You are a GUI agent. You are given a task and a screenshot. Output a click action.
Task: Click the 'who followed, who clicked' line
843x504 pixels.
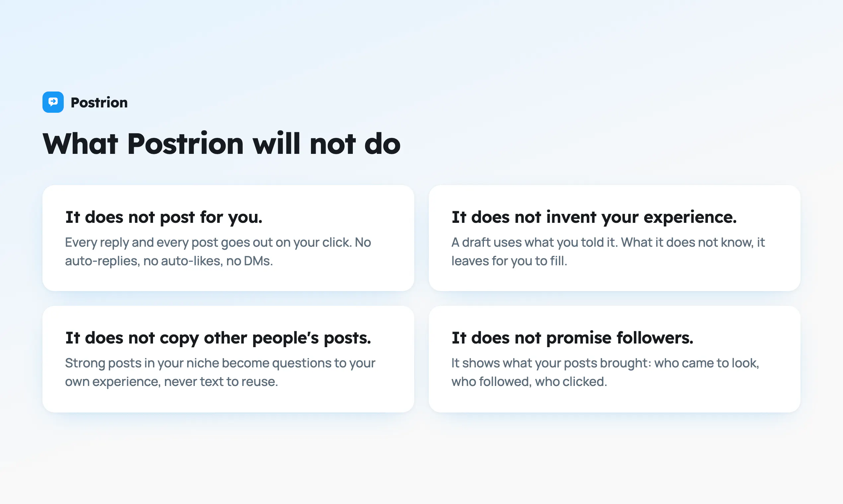(529, 381)
